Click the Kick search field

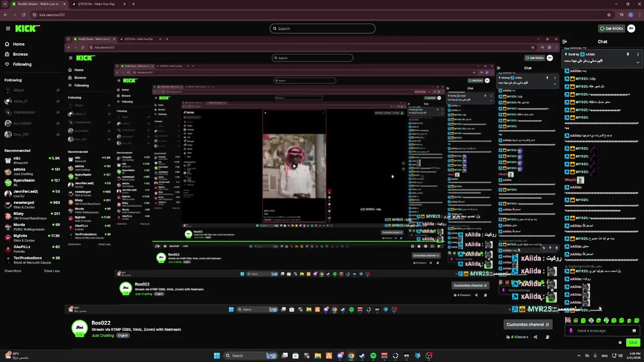coord(323,29)
